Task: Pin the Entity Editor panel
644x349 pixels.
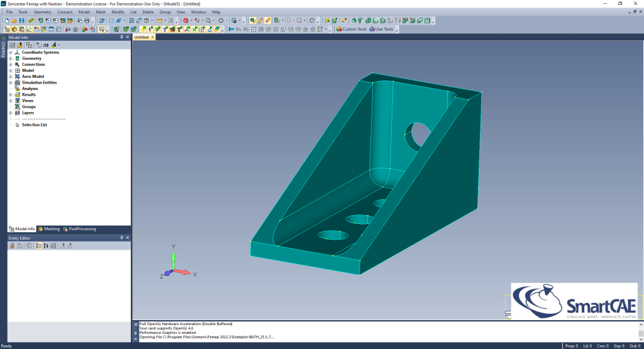Action: 121,238
